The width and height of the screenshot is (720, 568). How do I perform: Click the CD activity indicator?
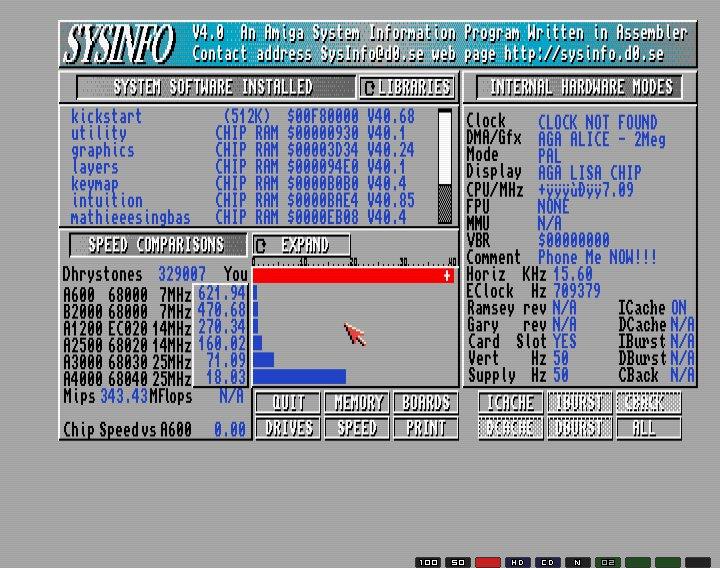coord(547,562)
